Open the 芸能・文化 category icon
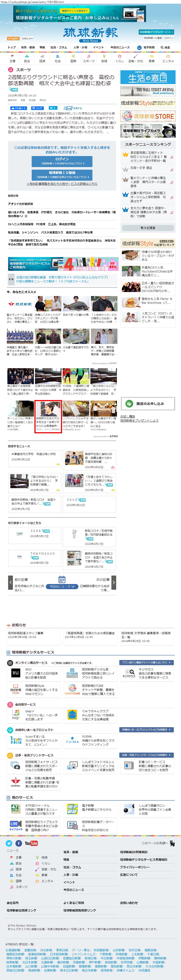This screenshot has width=181, height=980. click(x=135, y=58)
